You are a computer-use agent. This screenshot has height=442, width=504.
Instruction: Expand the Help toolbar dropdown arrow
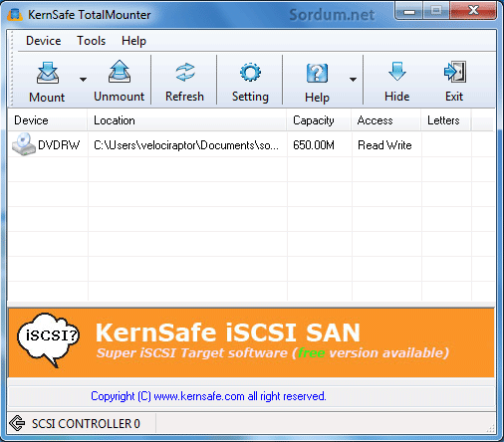(353, 80)
